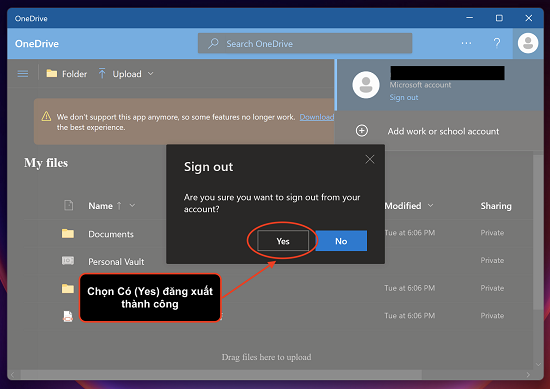Close the OneDrive window
The image size is (550, 389).
coord(529,18)
